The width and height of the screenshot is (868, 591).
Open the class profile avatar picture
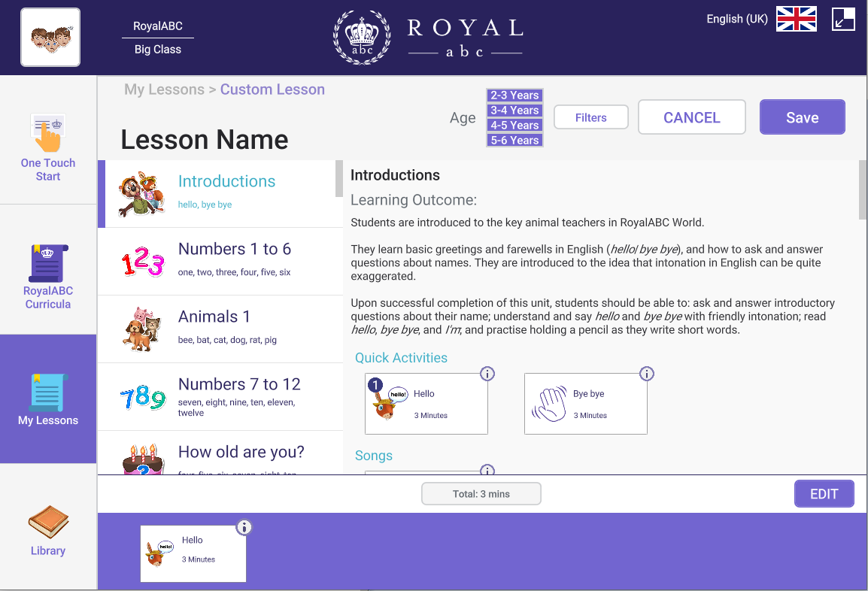click(x=50, y=37)
